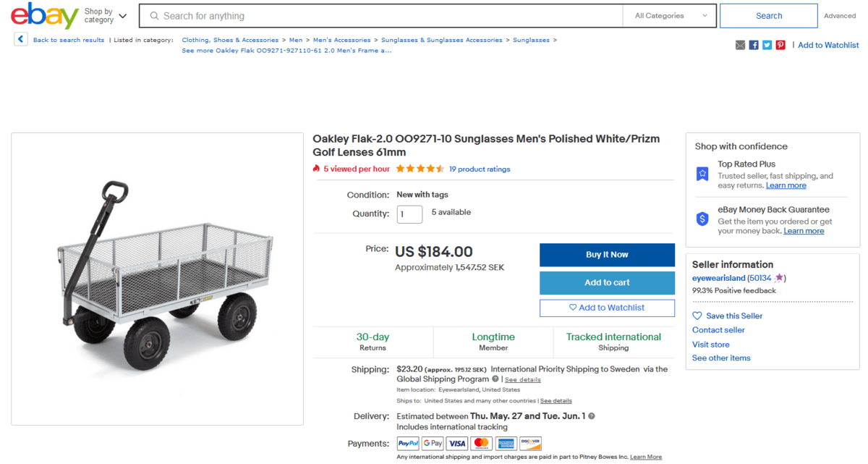This screenshot has height=464, width=868.
Task: Expand the All Categories dropdown
Action: tap(671, 16)
